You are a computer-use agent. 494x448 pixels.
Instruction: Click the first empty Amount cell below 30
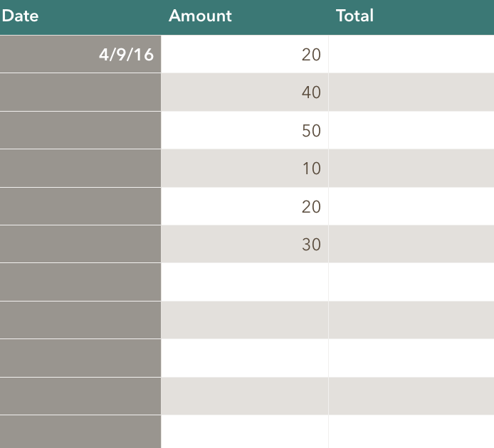click(x=245, y=282)
